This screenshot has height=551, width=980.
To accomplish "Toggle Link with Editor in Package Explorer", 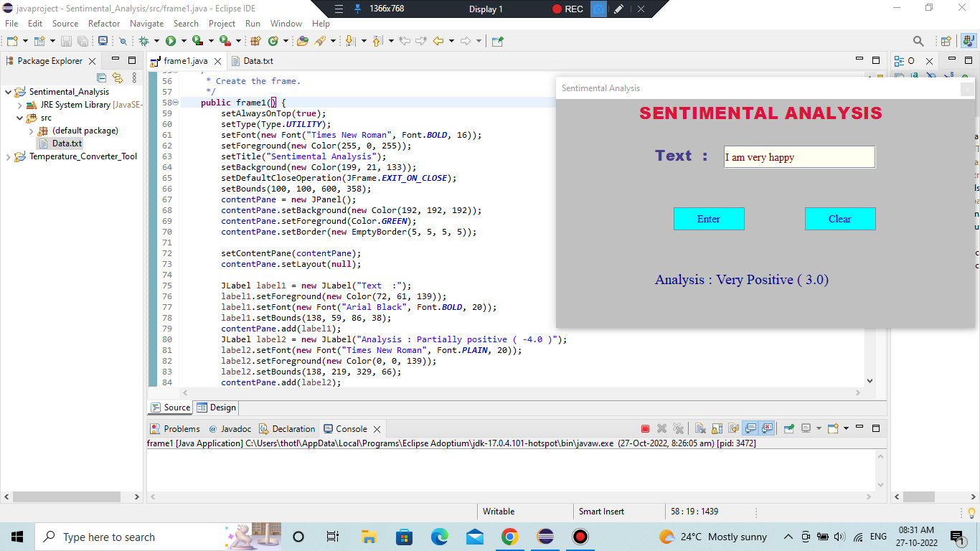I will [x=118, y=77].
